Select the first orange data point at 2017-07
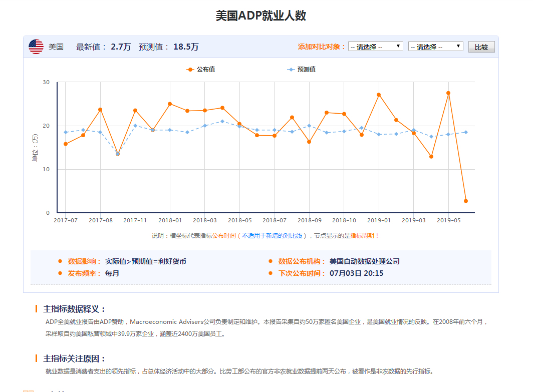533x392 pixels. [66, 144]
